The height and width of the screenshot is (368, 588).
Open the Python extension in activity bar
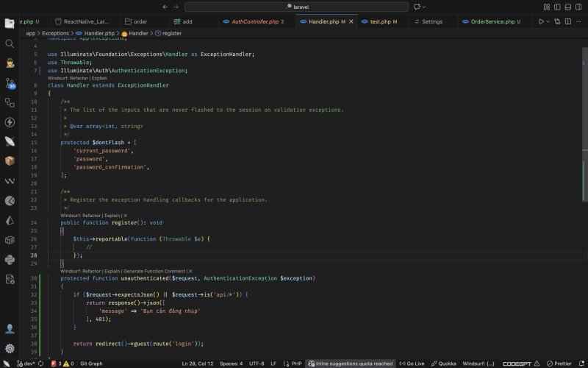point(10,259)
